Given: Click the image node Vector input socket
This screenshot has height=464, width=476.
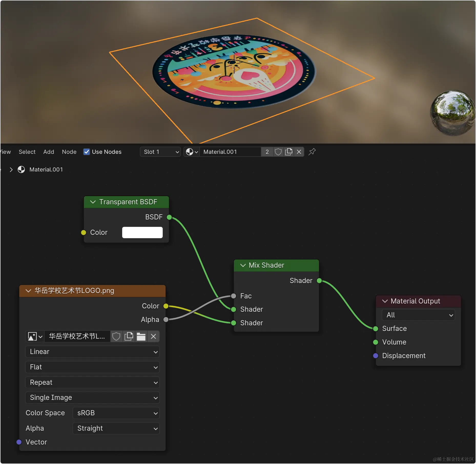Looking at the screenshot, I should [19, 442].
